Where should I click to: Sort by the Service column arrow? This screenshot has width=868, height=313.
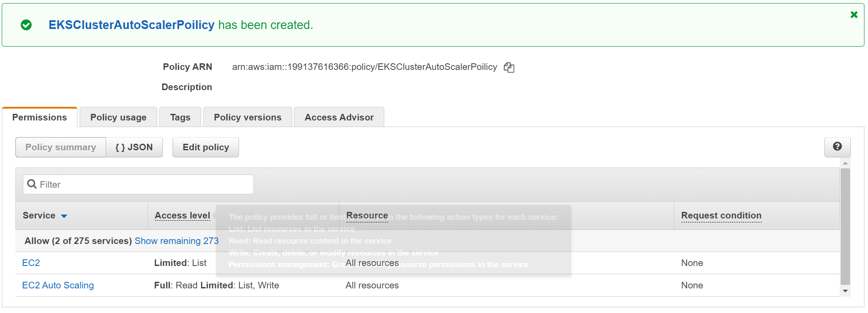point(64,216)
